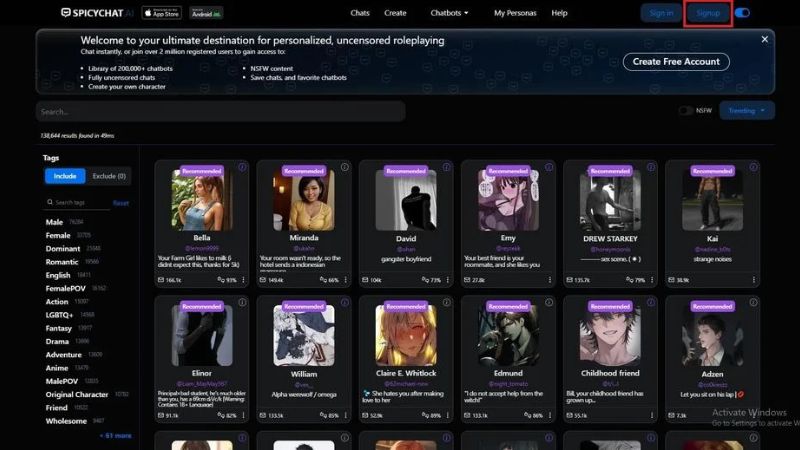
Task: Click the Sign in button
Action: (x=661, y=13)
